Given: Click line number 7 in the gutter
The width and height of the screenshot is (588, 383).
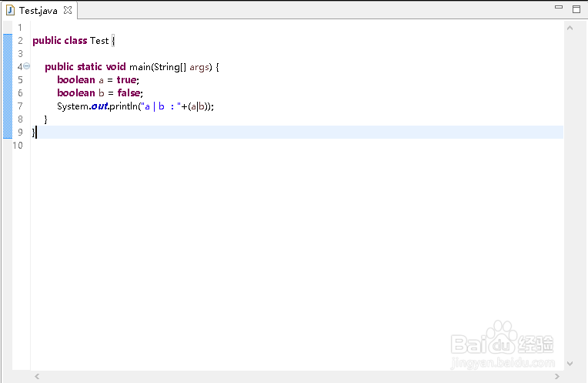Looking at the screenshot, I should [x=20, y=106].
